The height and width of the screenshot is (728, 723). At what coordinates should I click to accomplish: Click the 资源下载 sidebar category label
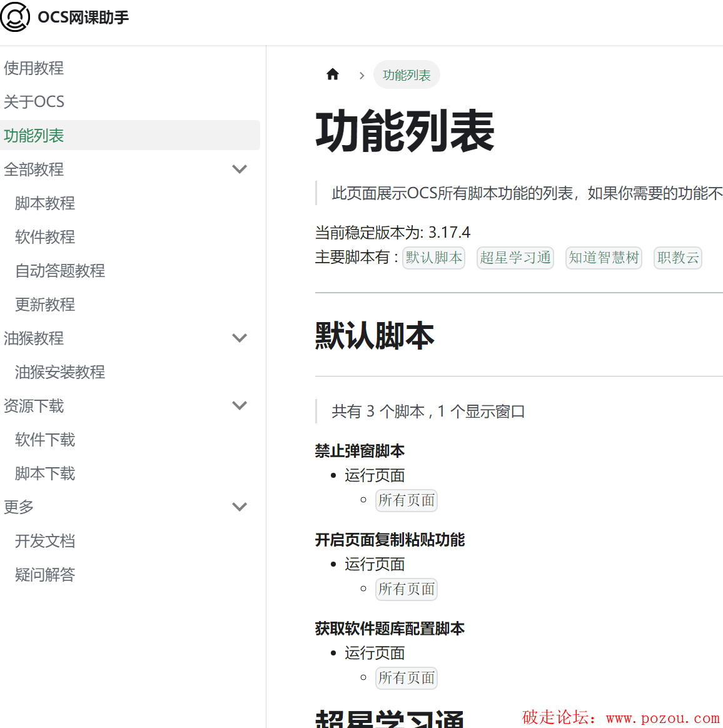[34, 405]
